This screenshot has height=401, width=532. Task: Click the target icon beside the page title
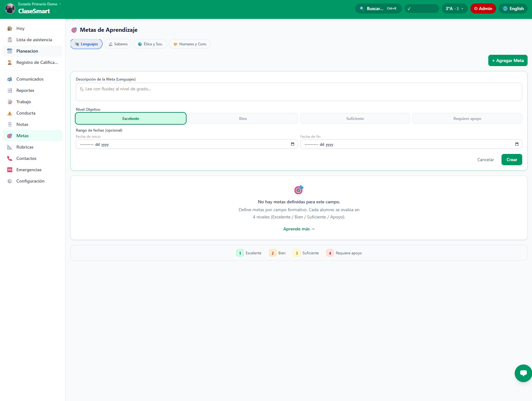(74, 30)
